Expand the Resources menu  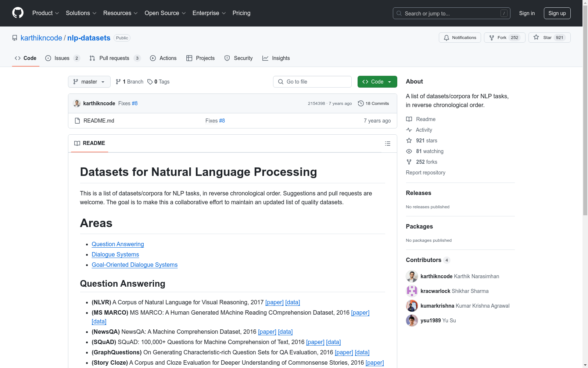(121, 13)
